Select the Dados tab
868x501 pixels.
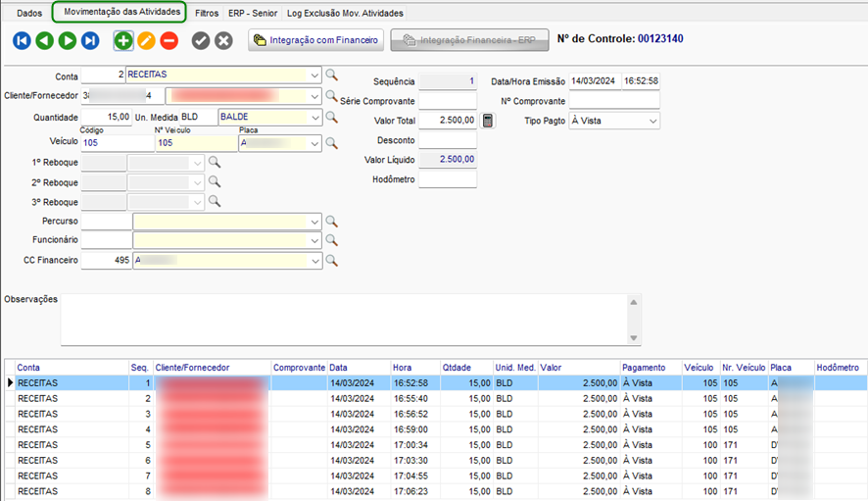point(29,14)
